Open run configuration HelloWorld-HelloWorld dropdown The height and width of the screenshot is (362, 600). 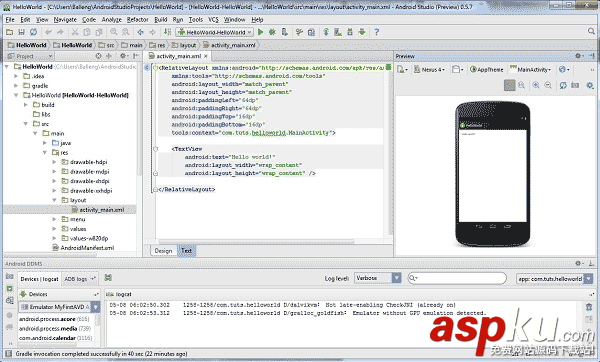point(214,32)
